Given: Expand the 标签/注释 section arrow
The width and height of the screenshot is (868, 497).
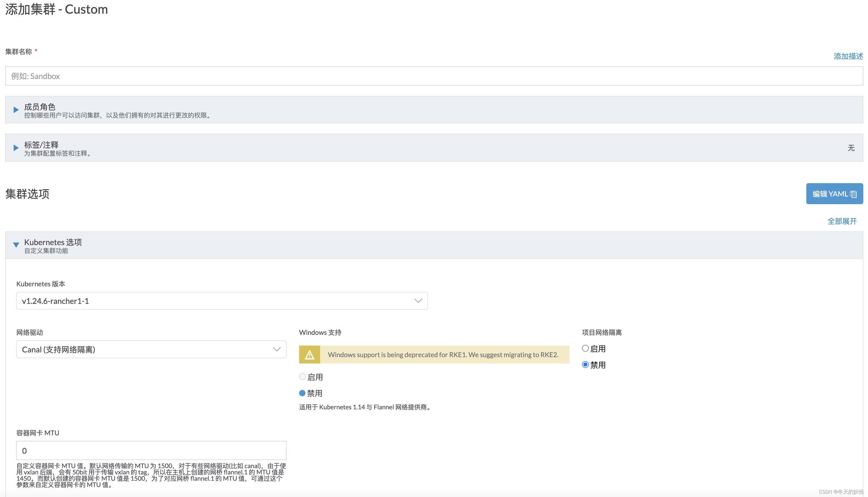Looking at the screenshot, I should (16, 148).
